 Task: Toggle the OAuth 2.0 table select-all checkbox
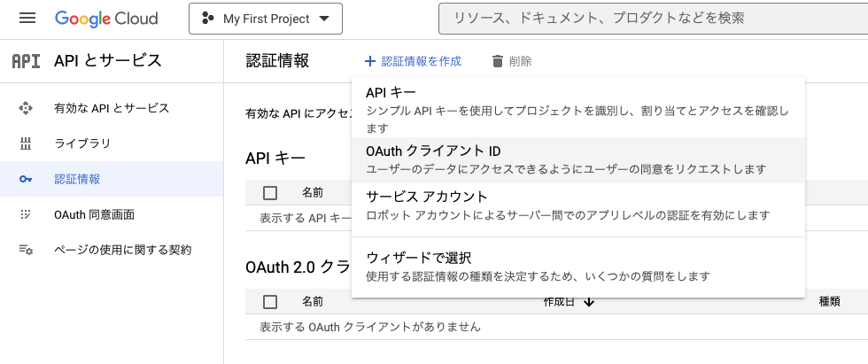coord(270,302)
